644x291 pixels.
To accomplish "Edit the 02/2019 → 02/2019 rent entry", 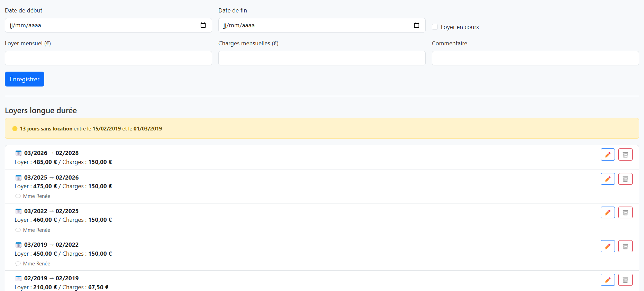I will point(607,280).
